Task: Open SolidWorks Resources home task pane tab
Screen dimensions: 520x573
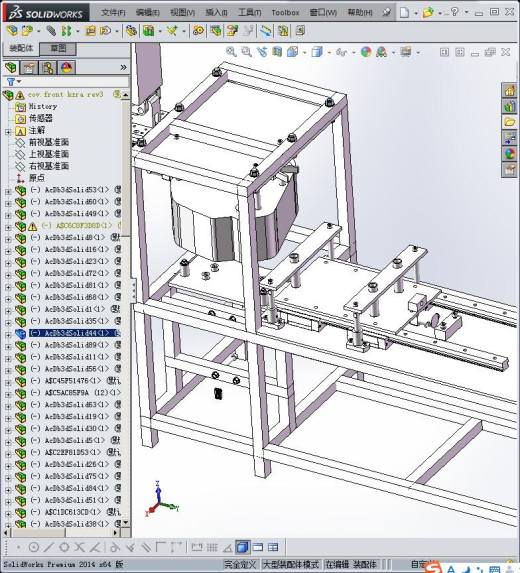Action: [x=509, y=90]
